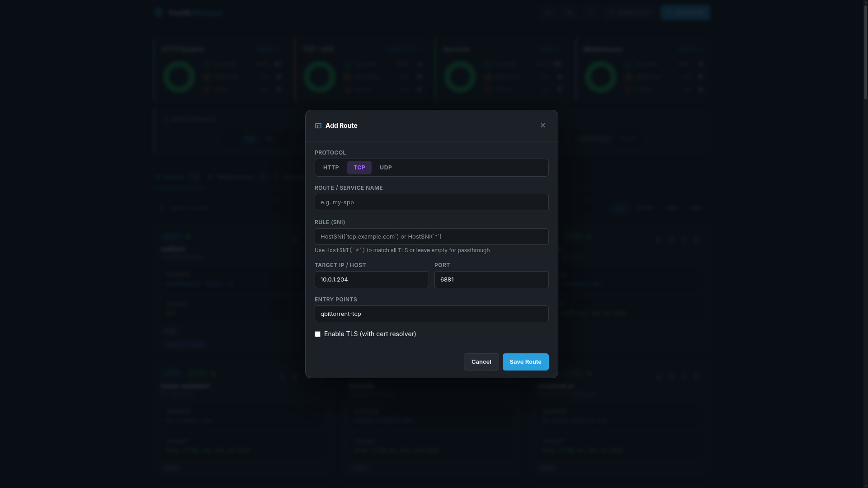
Task: Cancel the Add Route dialog
Action: pyautogui.click(x=481, y=361)
